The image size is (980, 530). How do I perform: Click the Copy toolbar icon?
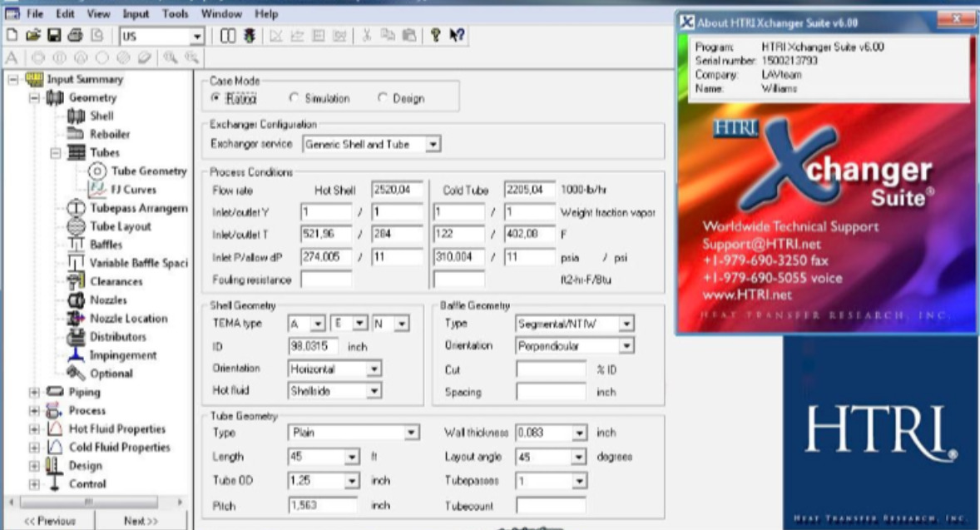[x=389, y=36]
